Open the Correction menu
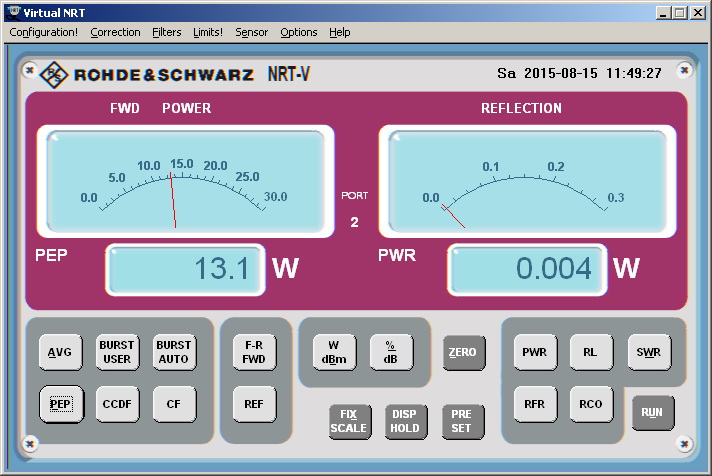The width and height of the screenshot is (712, 476). tap(115, 32)
